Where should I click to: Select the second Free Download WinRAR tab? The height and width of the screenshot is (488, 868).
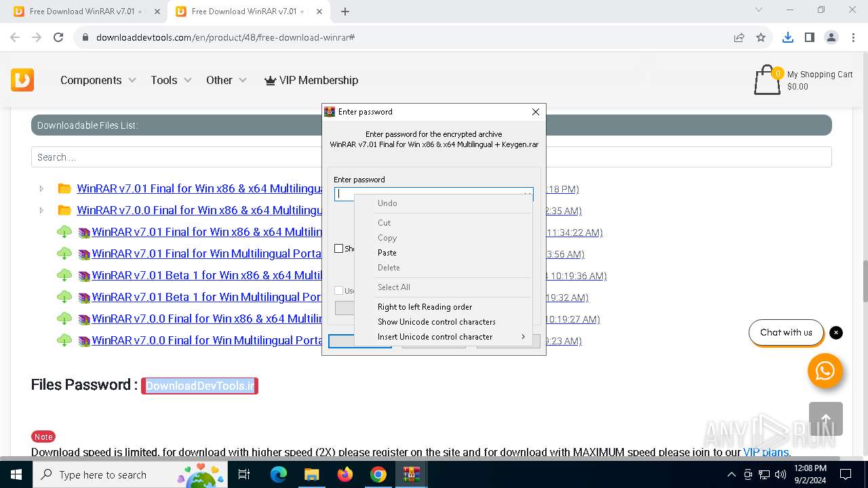248,12
